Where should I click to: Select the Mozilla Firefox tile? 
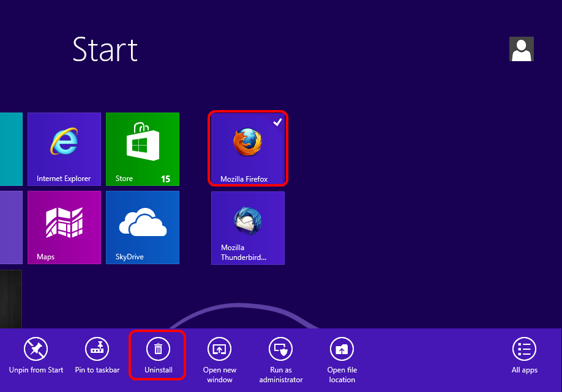point(248,149)
